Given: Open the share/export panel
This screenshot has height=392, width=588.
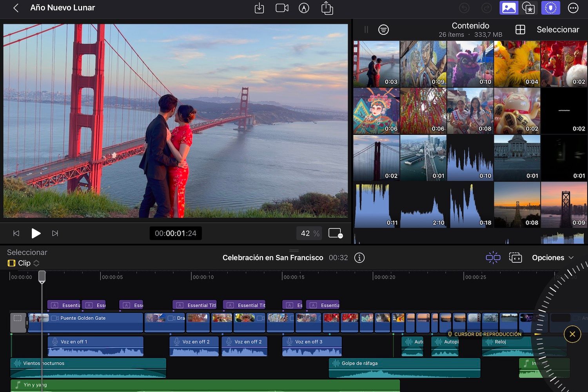Looking at the screenshot, I should pyautogui.click(x=327, y=8).
